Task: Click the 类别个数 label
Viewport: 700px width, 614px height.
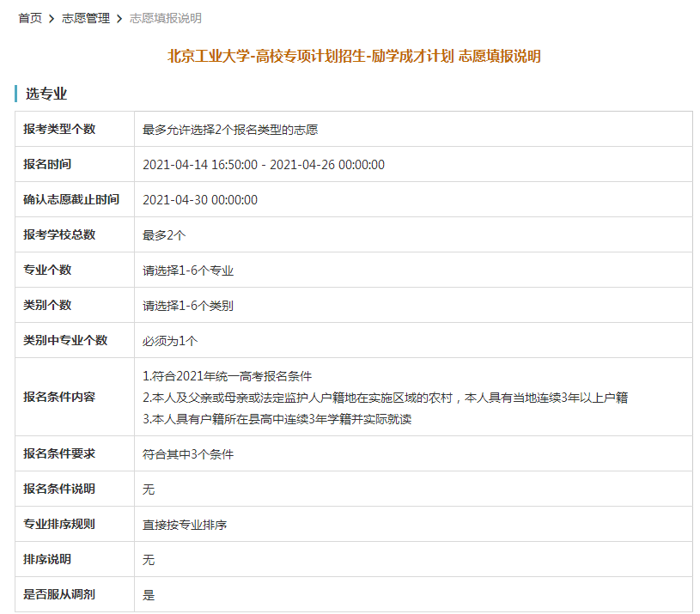Action: tap(47, 305)
